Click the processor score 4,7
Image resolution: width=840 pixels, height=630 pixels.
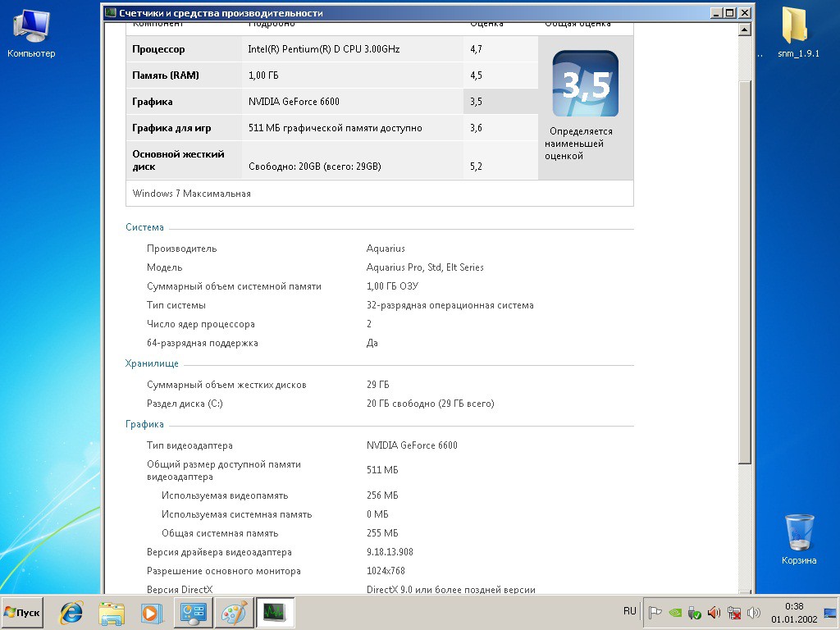tap(477, 49)
